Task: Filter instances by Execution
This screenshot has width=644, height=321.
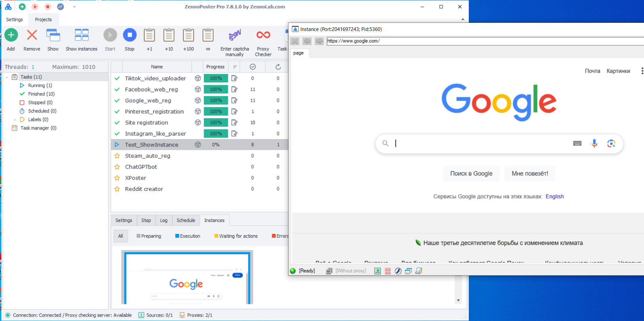Action: coord(187,236)
